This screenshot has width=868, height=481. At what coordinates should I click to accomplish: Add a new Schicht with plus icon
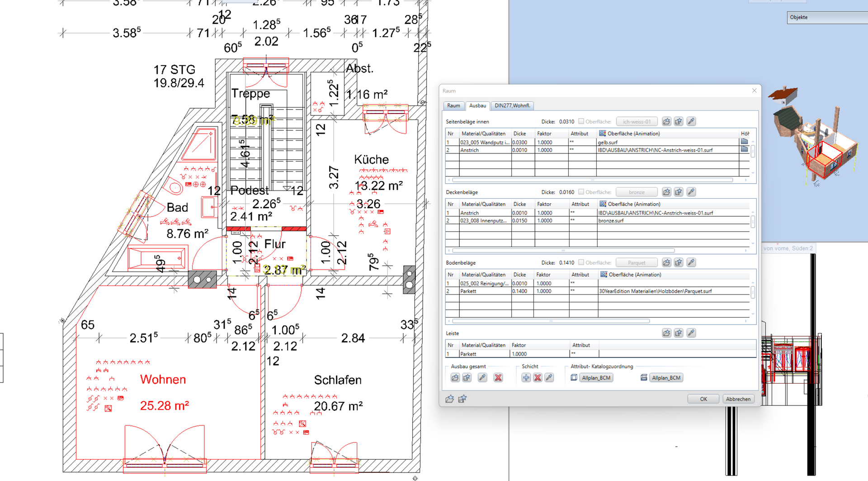(x=526, y=377)
